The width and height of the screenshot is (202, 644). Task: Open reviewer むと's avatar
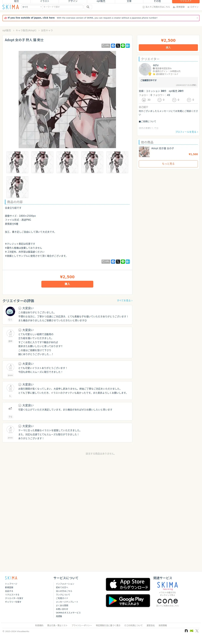(x=10, y=312)
